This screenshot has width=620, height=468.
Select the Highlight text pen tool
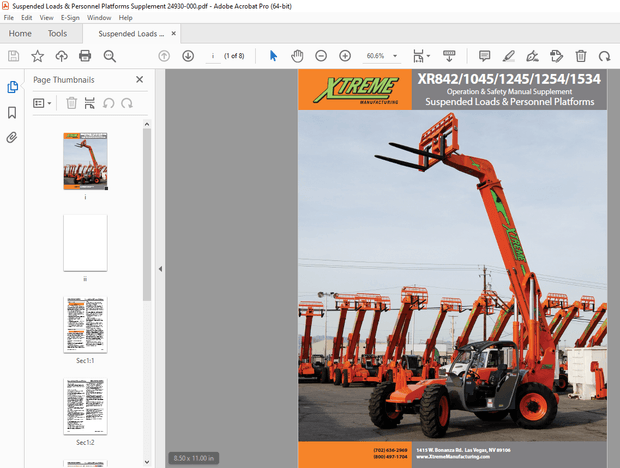pos(508,56)
